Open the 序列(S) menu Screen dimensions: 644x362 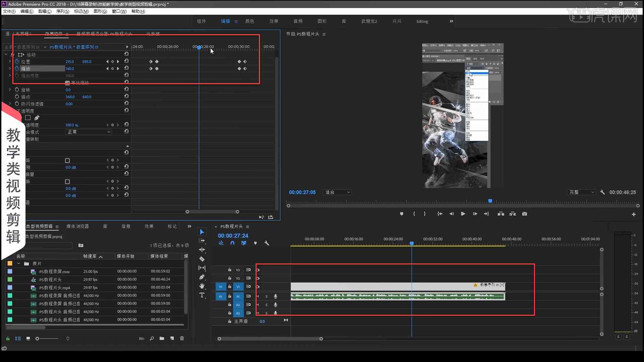point(63,11)
